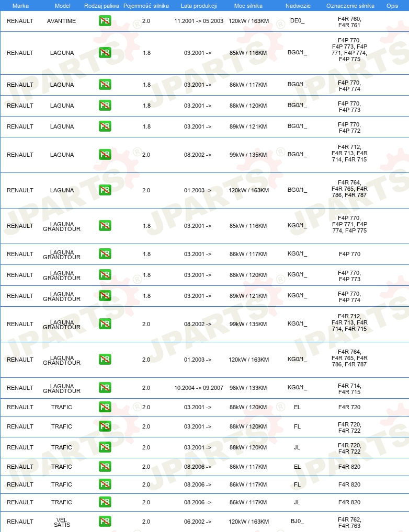Click fuel icon for LAGUNA GRANDTOUR 89kW / 121KM
409x532 pixels.
click(105, 295)
